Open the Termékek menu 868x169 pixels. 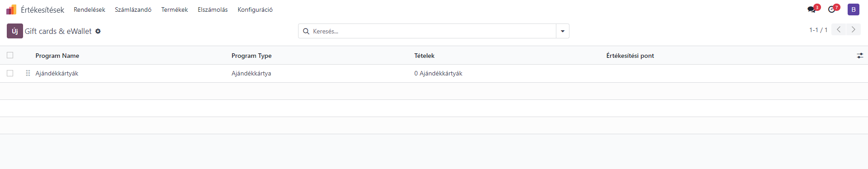click(x=175, y=9)
